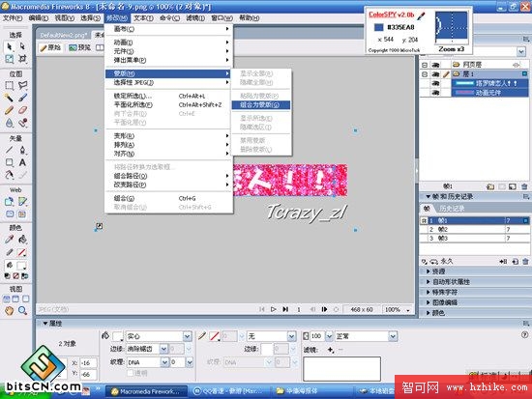Toggle eye visibility of the 动画元件 layer
The width and height of the screenshot is (532, 399).
tap(435, 92)
